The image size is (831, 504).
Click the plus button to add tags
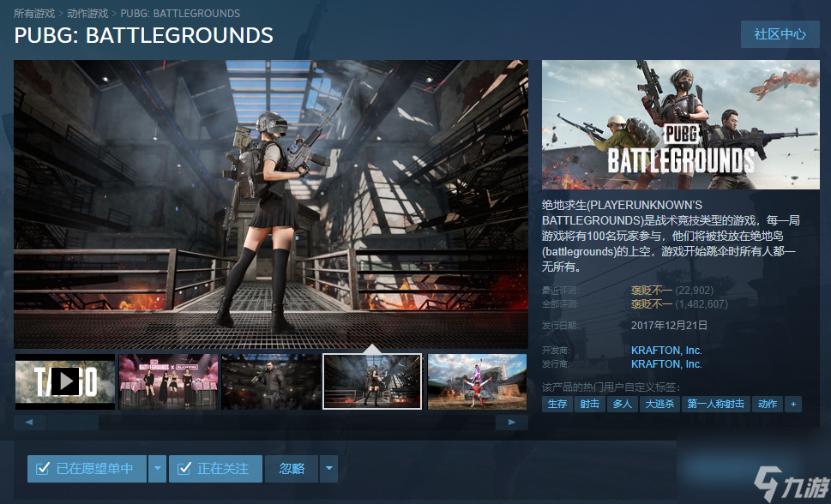point(793,404)
